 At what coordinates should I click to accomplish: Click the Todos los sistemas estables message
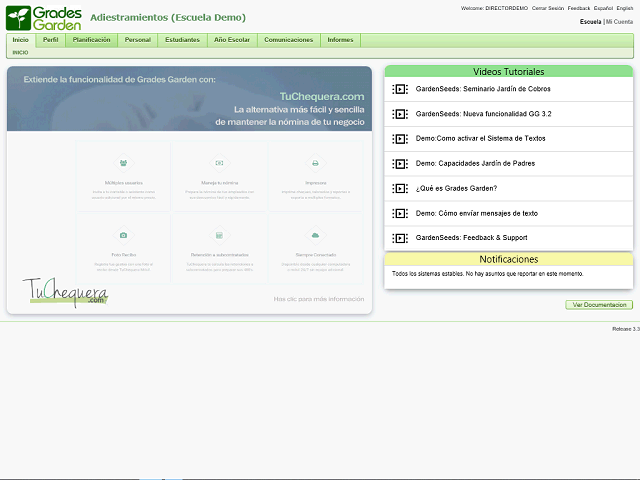488,274
